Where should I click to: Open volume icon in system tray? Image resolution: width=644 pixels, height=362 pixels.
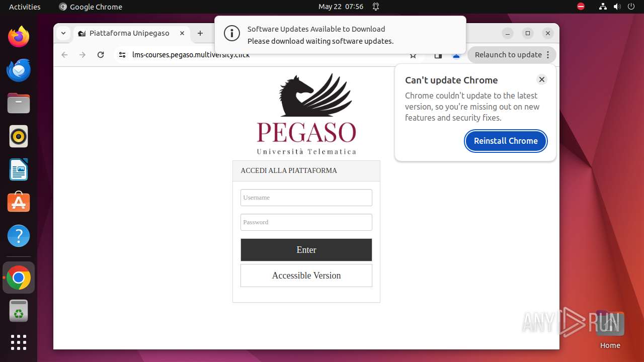coord(617,7)
